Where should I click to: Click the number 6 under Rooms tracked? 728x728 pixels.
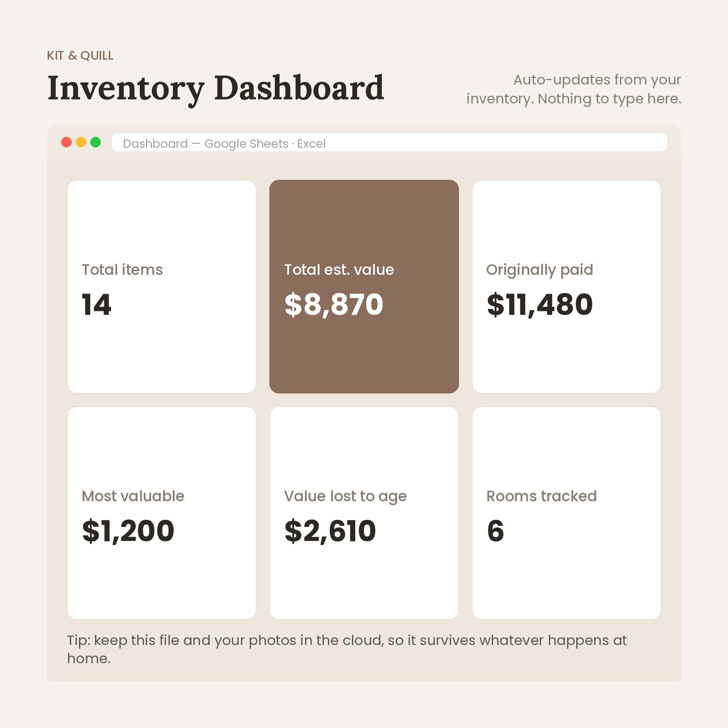(496, 531)
